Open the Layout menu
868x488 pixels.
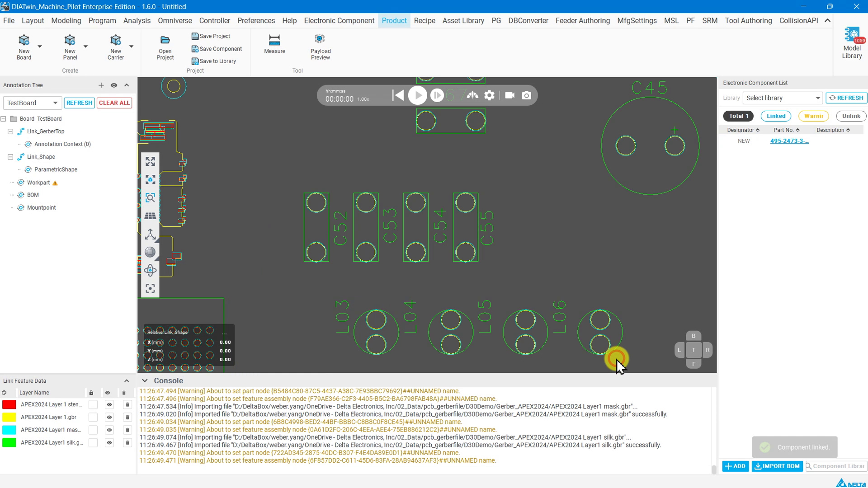point(33,21)
